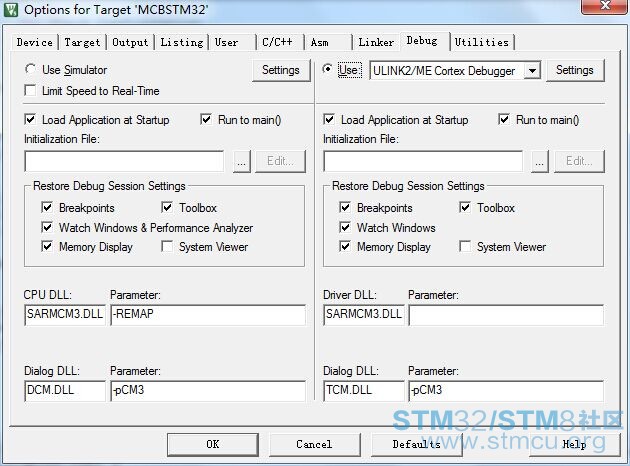Close the Options for Target dialog

pos(605,6)
